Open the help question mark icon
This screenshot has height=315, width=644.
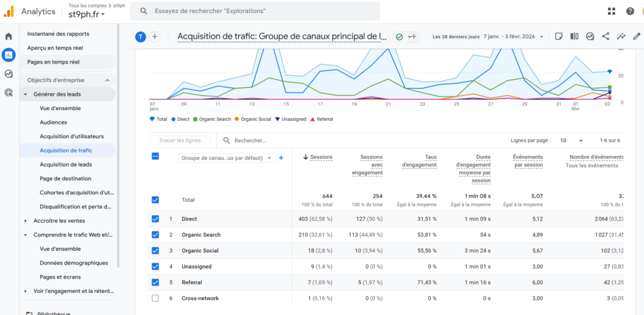pyautogui.click(x=630, y=11)
